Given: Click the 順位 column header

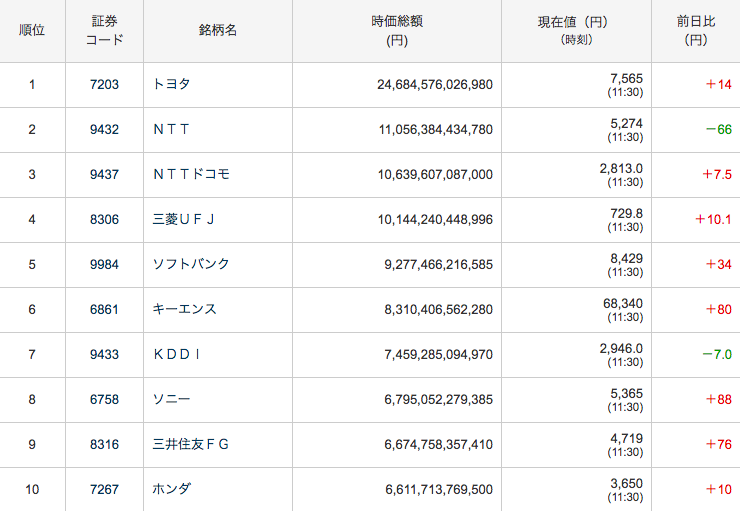Looking at the screenshot, I should tap(32, 30).
